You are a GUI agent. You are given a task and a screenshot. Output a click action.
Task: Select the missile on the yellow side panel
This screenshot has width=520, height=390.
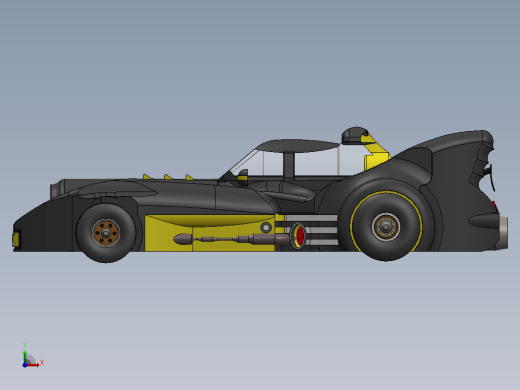[x=232, y=239]
